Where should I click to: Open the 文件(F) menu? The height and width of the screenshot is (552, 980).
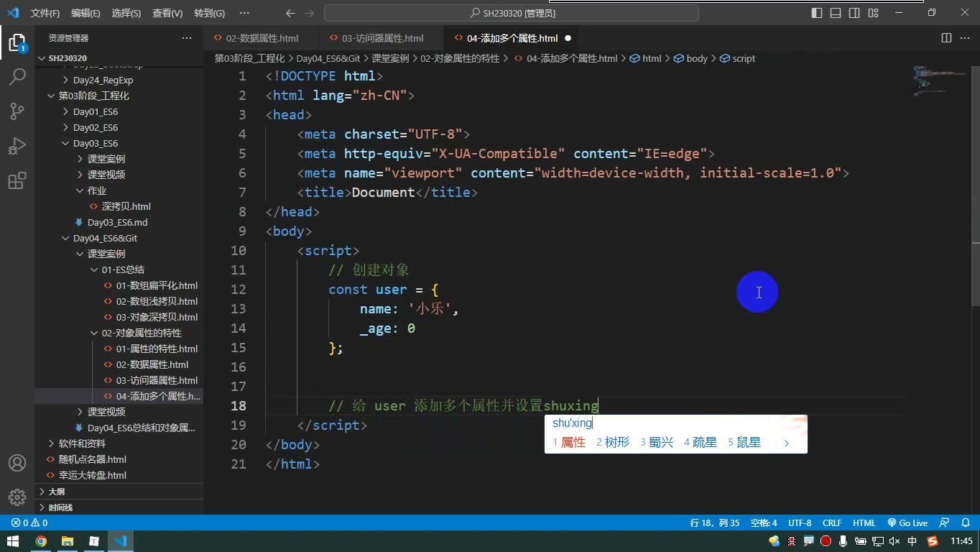click(45, 13)
